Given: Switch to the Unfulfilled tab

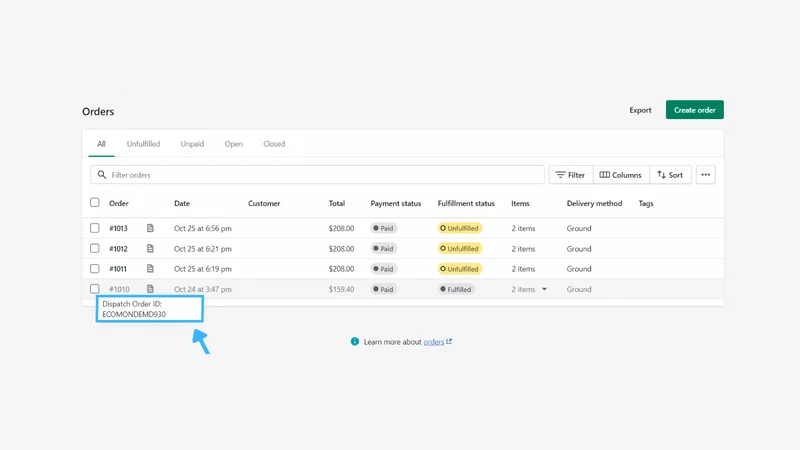Looking at the screenshot, I should coord(143,144).
